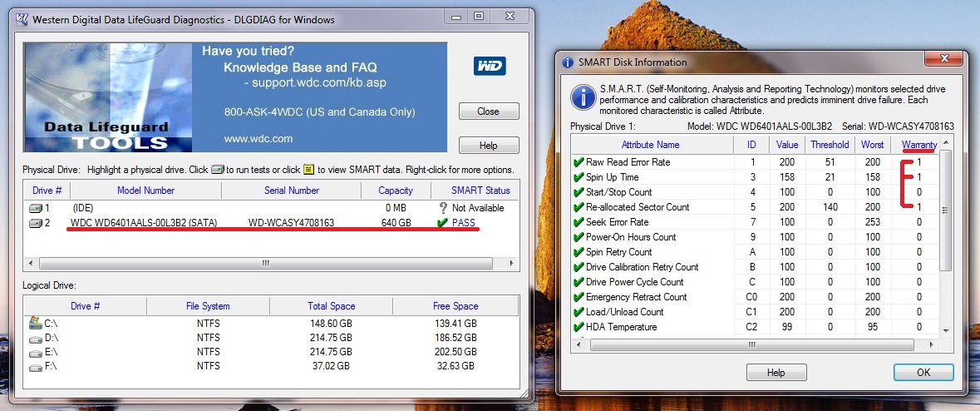
Task: Click Help button in DLGDIAG window
Action: point(489,145)
